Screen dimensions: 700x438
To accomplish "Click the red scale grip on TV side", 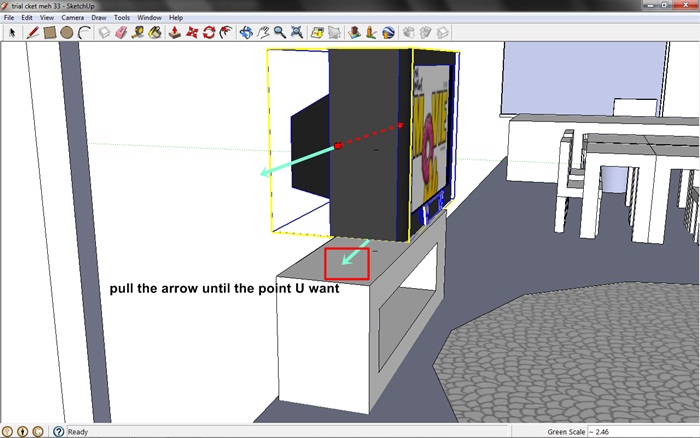I will coord(338,146).
